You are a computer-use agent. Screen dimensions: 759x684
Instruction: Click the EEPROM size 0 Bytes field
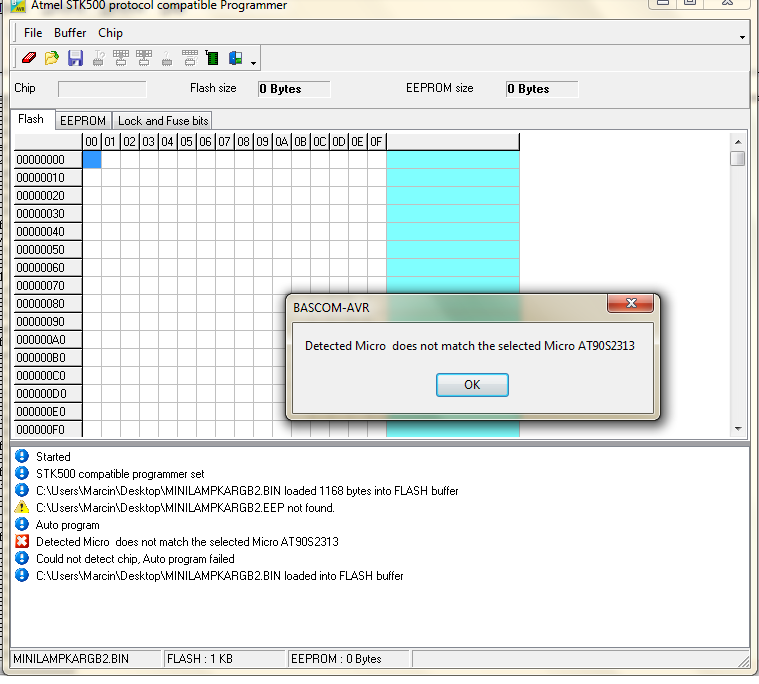(x=542, y=89)
